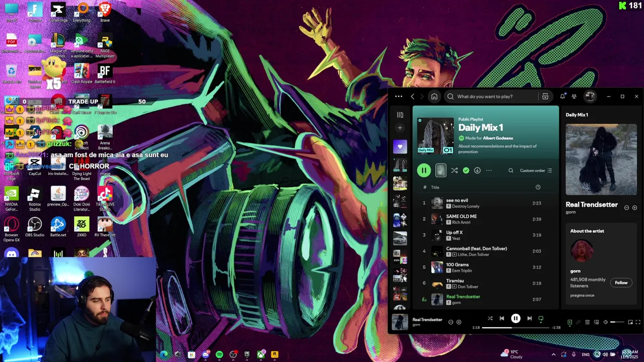644x362 pixels.
Task: Click the Daily Mix 1 cover art
Action: pos(435,136)
